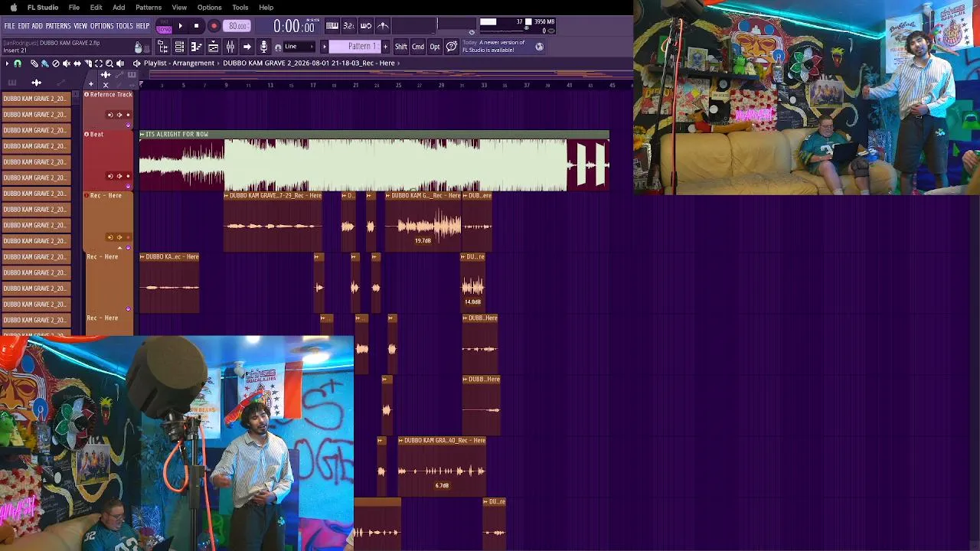Open the mixer icon
The height and width of the screenshot is (551, 980).
[x=230, y=47]
